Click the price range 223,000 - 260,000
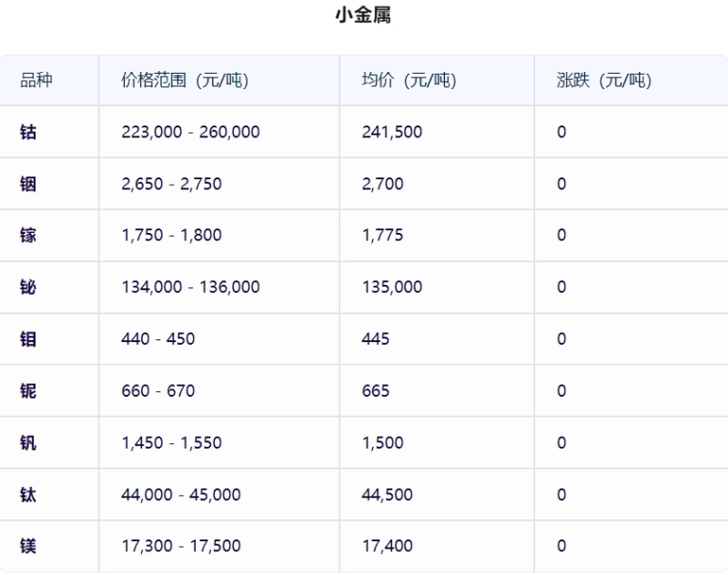 tap(190, 132)
